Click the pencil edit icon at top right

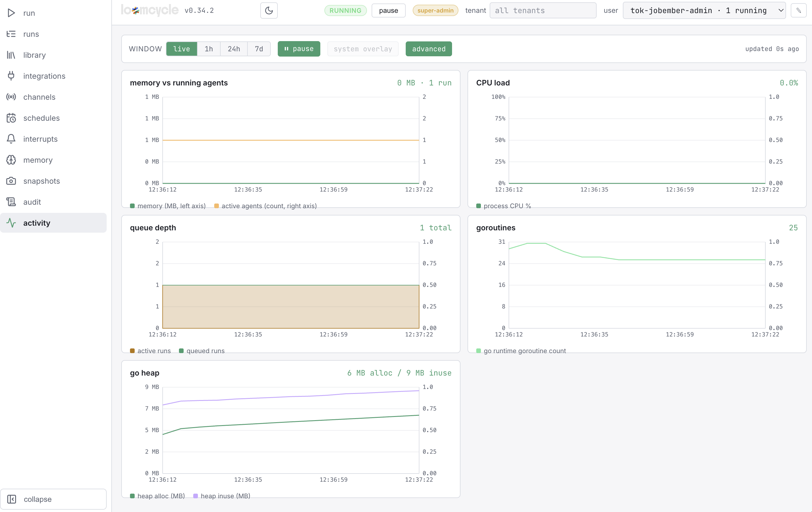(798, 10)
